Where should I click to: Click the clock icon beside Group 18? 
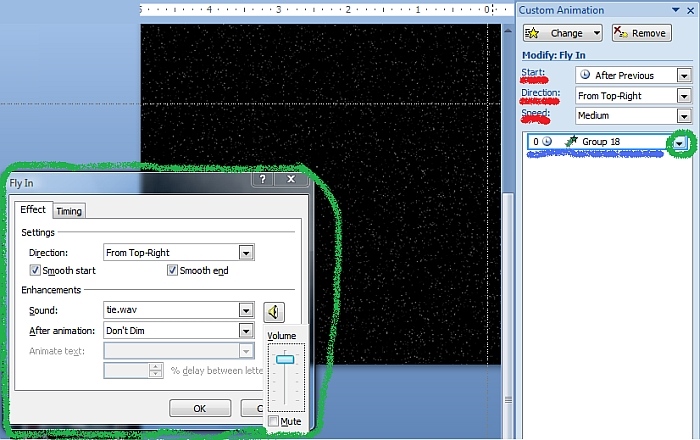click(x=547, y=142)
